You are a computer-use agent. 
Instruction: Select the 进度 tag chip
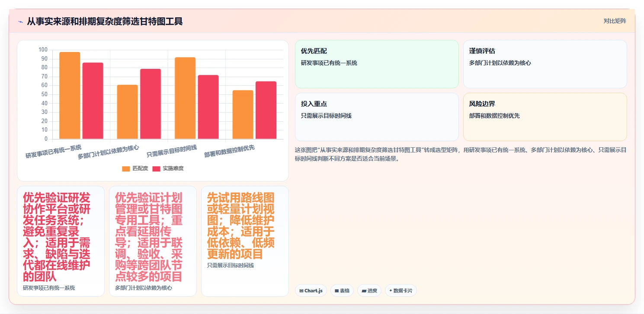click(369, 291)
